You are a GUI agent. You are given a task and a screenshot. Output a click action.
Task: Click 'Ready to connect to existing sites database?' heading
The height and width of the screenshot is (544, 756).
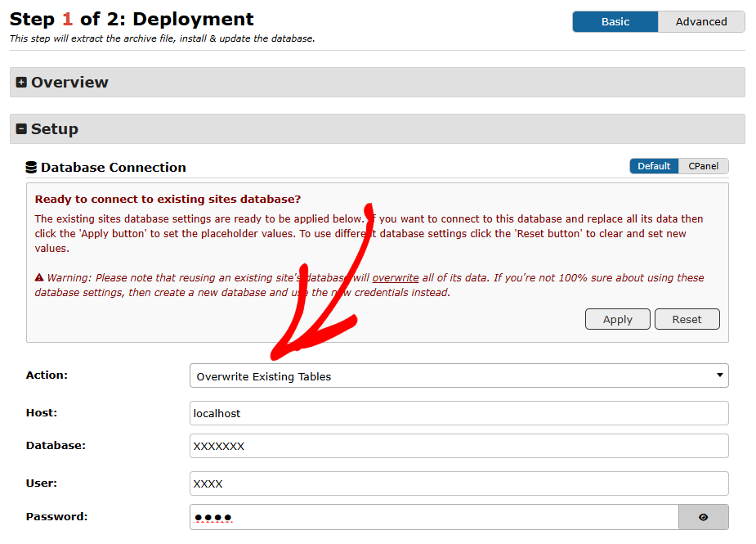pos(168,199)
